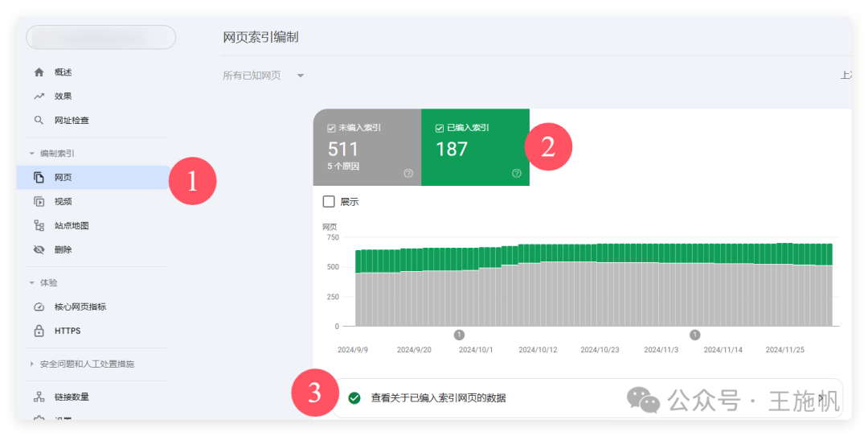Click green check icon beside 查看关于已编入索引网页的数据
868x436 pixels.
(354, 397)
